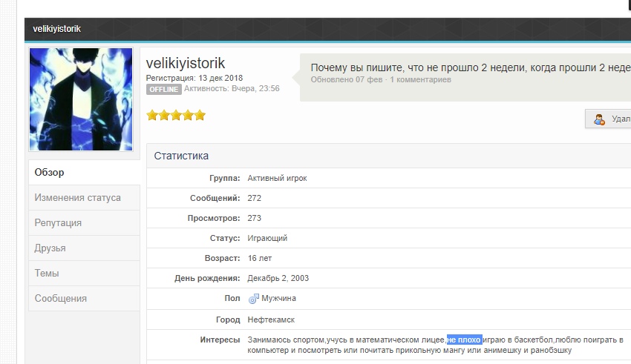Click the Регистрация: 13 дек 2018 line
This screenshot has width=631, height=364.
point(194,78)
